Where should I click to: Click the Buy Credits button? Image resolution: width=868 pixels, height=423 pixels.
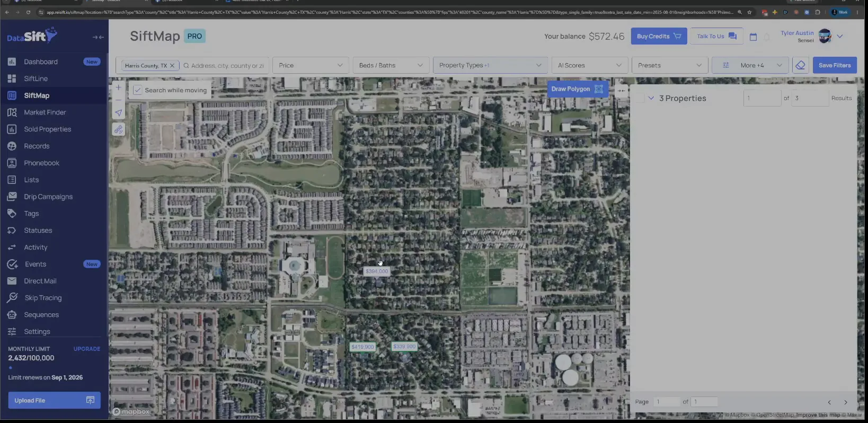659,36
